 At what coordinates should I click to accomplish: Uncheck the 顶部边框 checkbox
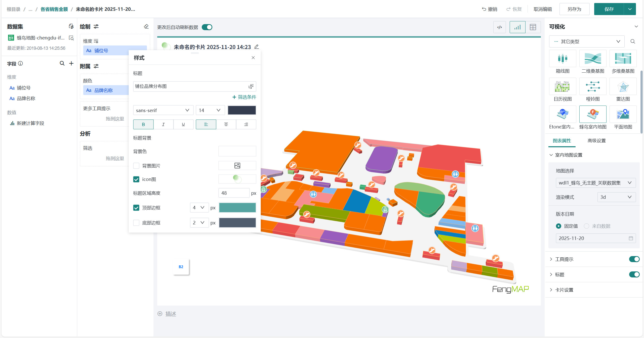[x=136, y=208]
